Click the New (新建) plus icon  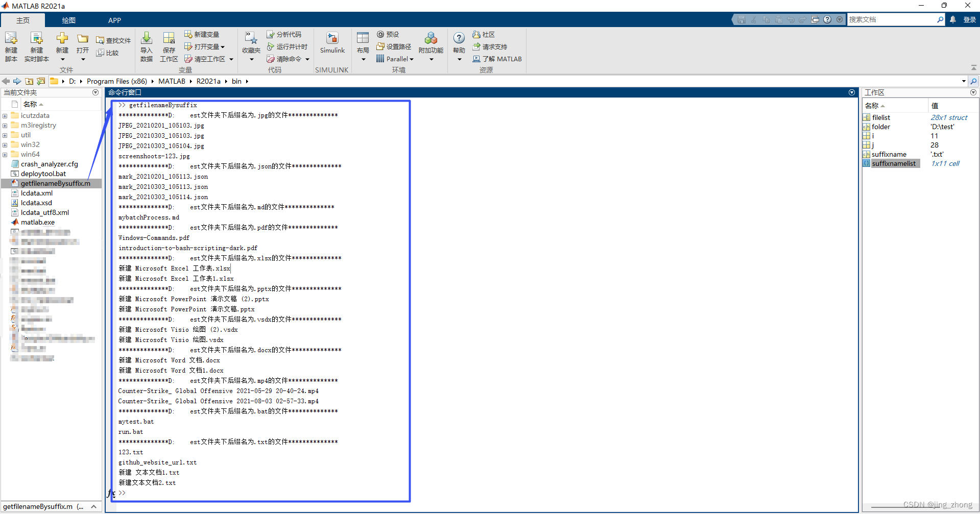pos(62,39)
